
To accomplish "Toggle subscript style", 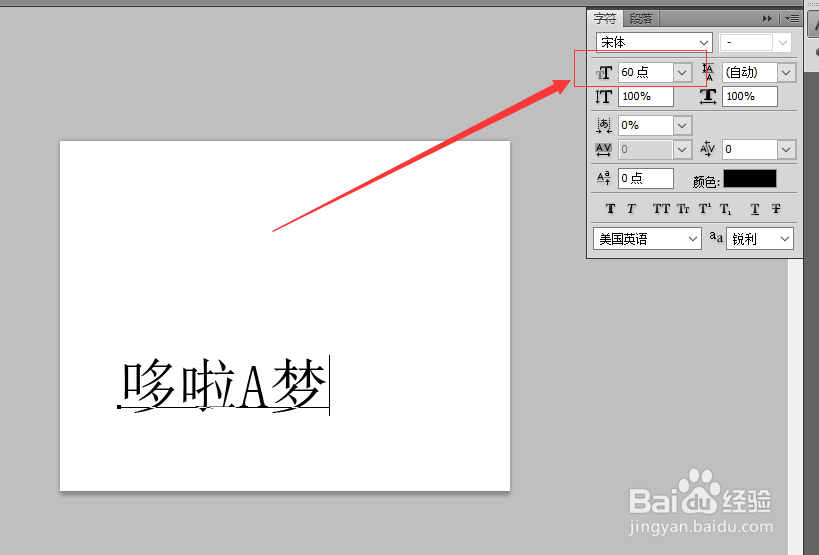I will pos(726,209).
